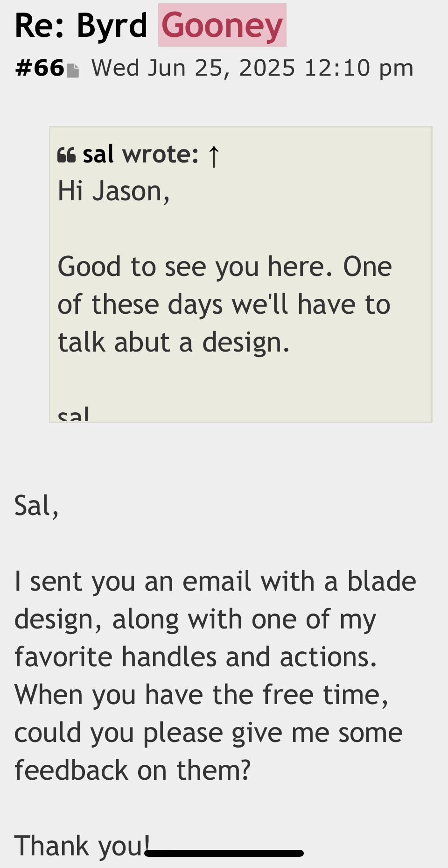
Task: Click the quotation mark icon in quote
Action: pos(66,155)
